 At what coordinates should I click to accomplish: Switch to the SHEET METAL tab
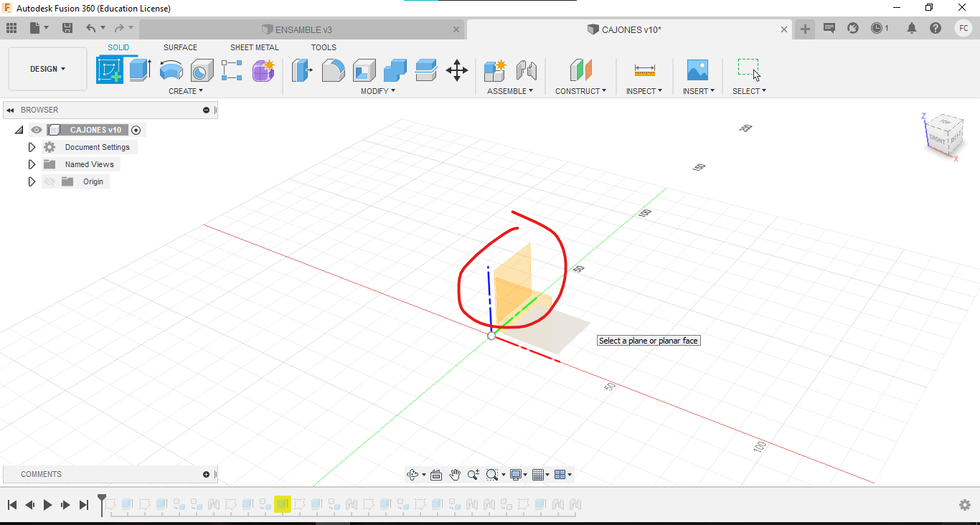pyautogui.click(x=255, y=47)
